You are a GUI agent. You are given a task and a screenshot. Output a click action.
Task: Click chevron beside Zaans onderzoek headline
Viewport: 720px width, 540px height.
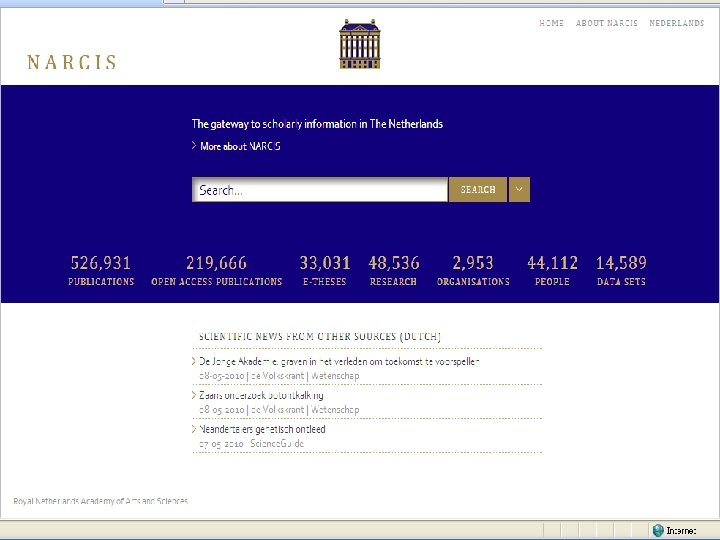point(194,395)
